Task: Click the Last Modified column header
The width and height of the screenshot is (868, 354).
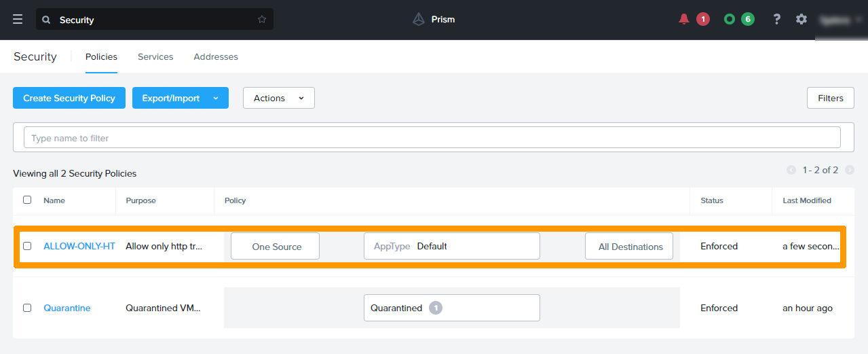Action: [807, 200]
